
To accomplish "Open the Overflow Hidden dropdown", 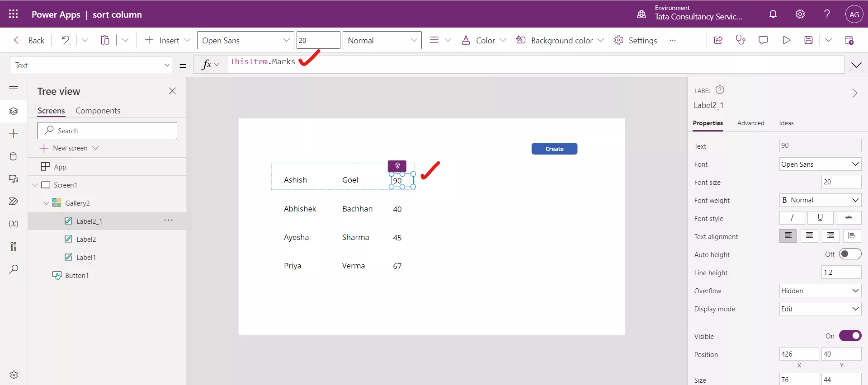I will coord(820,291).
